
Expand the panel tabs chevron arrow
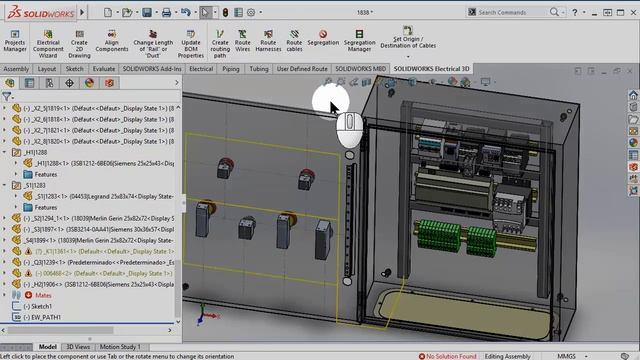177,83
